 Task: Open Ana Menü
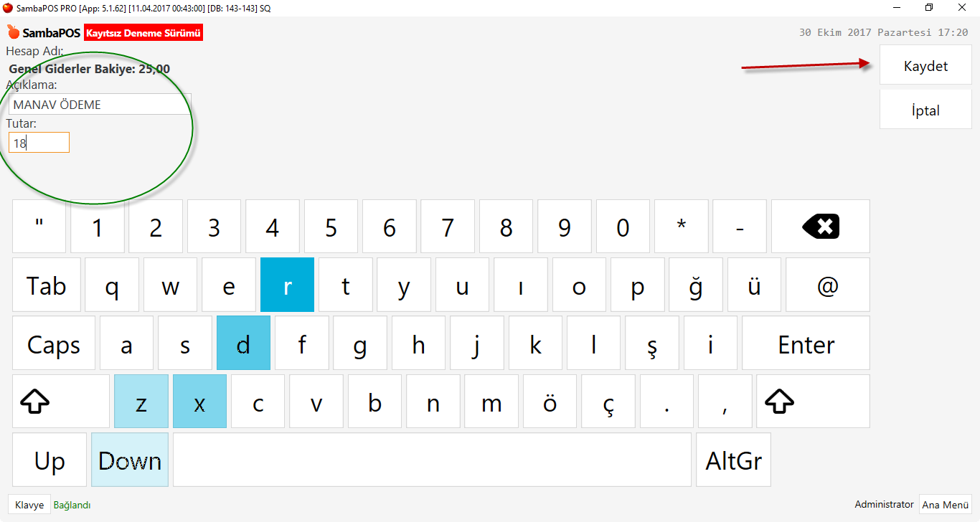(x=945, y=505)
